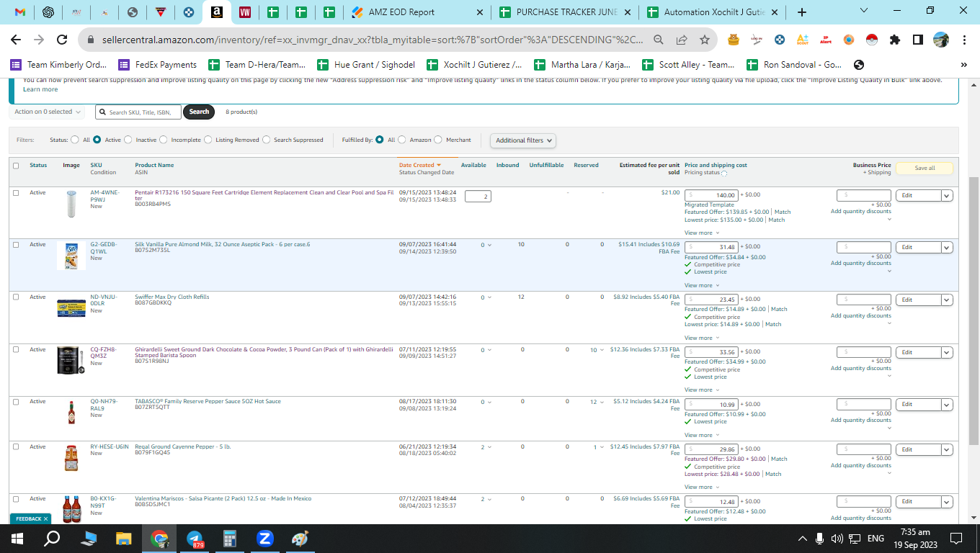
Task: Switch to the AMZ EOD Report tab
Action: tap(416, 12)
